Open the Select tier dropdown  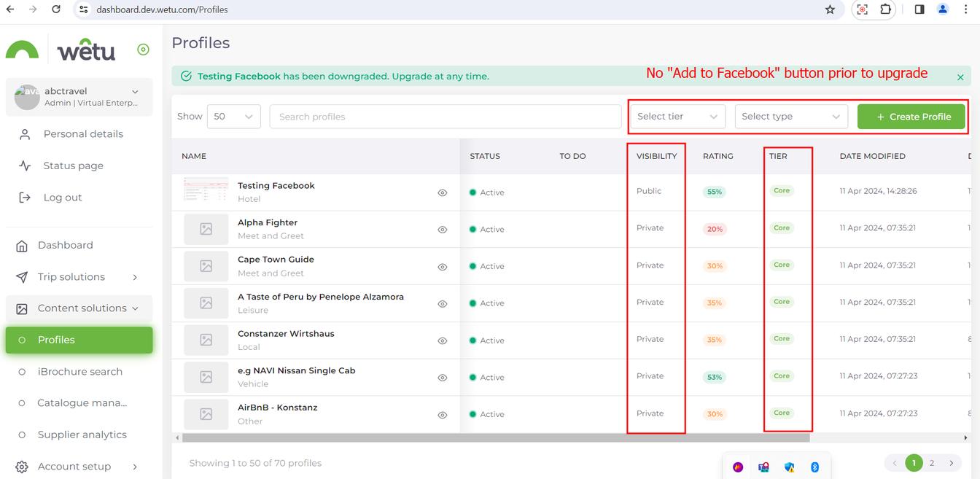point(677,117)
